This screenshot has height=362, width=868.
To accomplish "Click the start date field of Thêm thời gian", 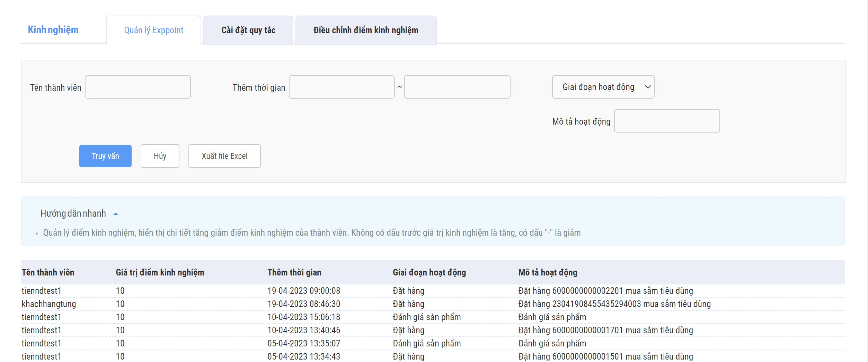I will (342, 87).
